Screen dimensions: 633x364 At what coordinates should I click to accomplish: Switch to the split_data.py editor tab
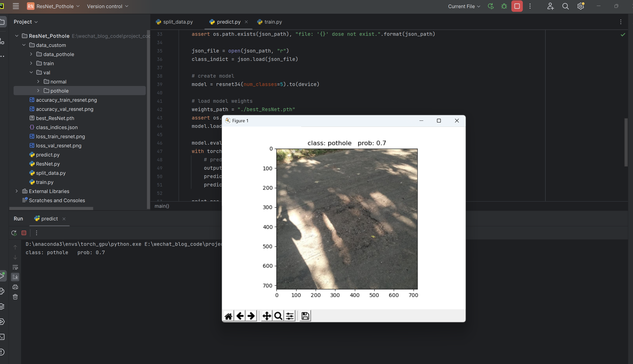tap(175, 22)
